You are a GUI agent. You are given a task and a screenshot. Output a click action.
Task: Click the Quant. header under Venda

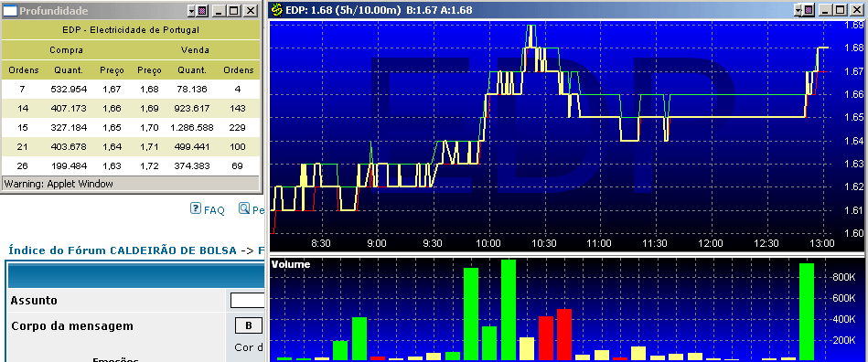point(192,70)
